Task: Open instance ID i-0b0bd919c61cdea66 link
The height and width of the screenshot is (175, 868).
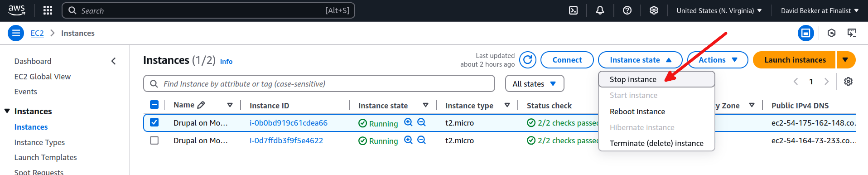Action: click(289, 123)
